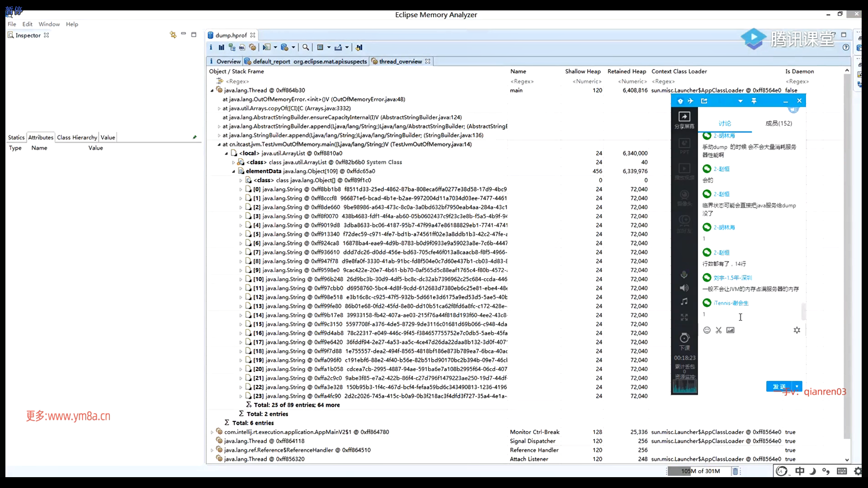
Task: Open the Window menu
Action: (x=49, y=24)
